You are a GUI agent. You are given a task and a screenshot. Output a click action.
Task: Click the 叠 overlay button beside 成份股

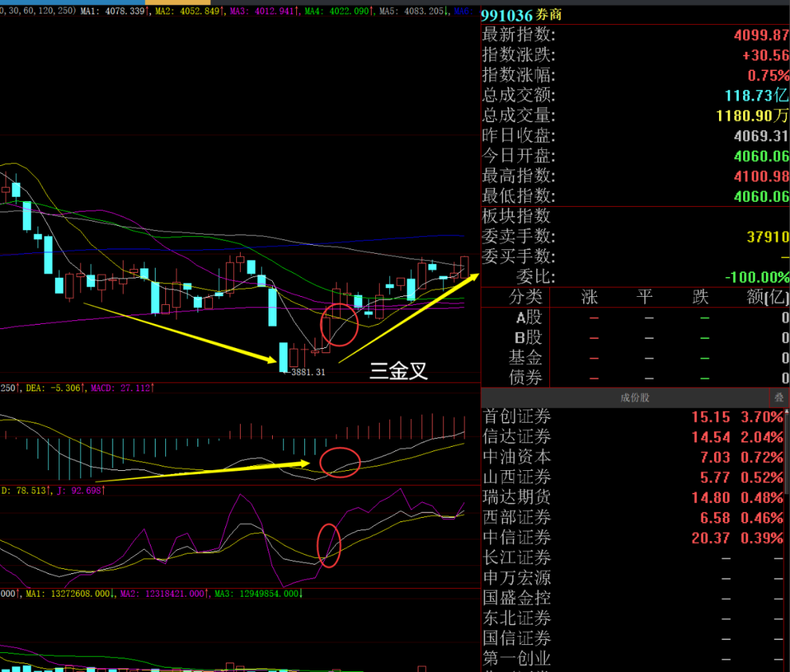tap(779, 398)
